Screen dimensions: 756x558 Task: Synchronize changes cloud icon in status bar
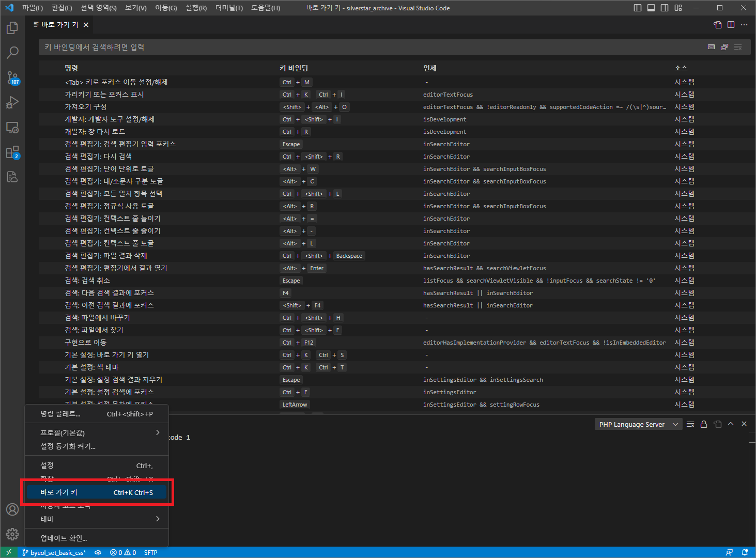tap(98, 552)
